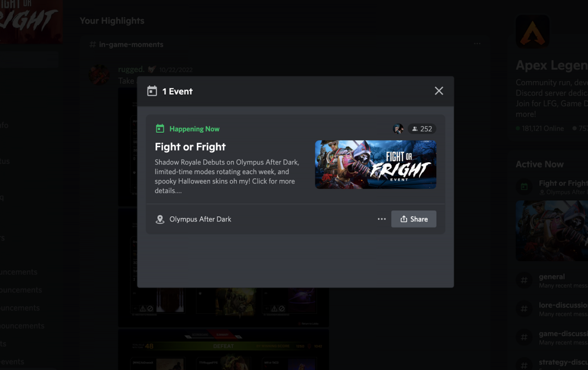Image resolution: width=588 pixels, height=370 pixels.
Task: Click the share arrow icon on Share button
Action: [404, 219]
